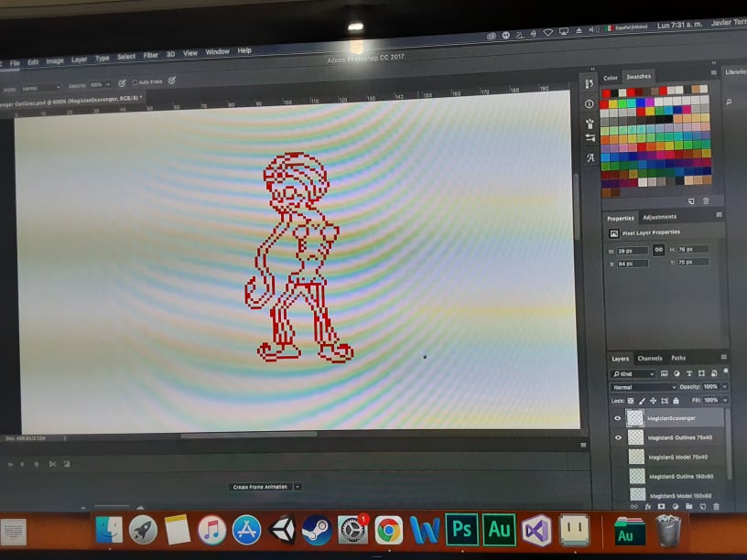Filter layers by pixel layer icon
747x560 pixels.
click(664, 373)
